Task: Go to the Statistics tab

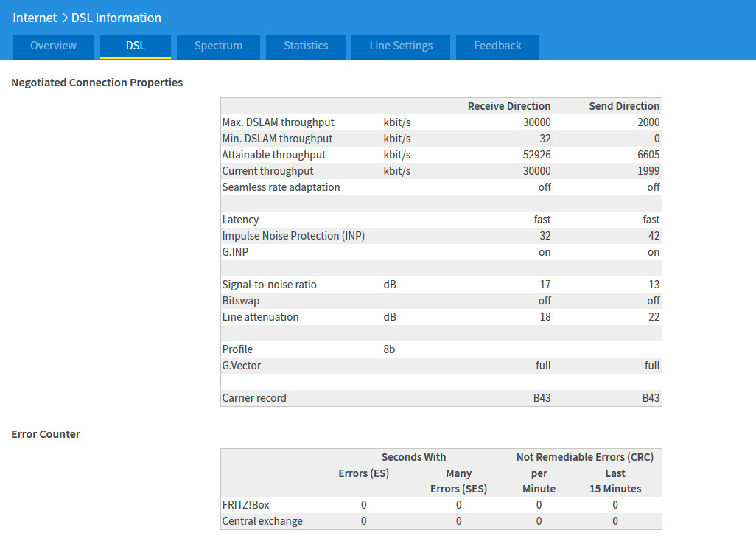Action: 306,46
